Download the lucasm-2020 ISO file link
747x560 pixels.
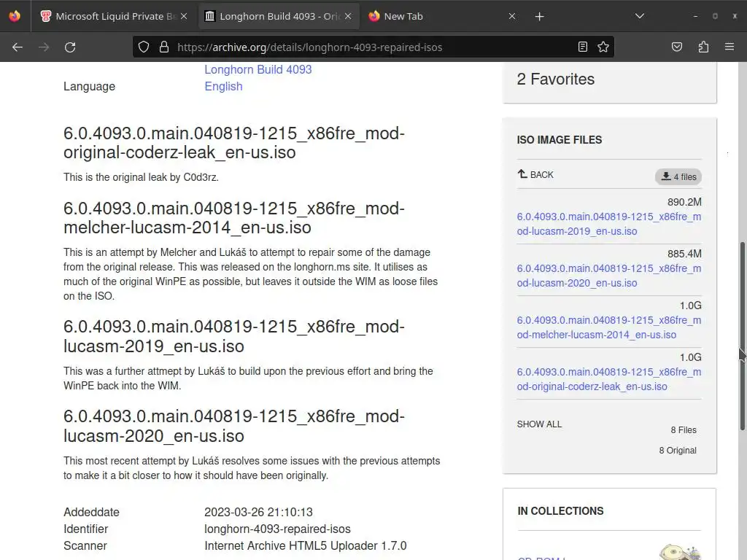tap(609, 276)
